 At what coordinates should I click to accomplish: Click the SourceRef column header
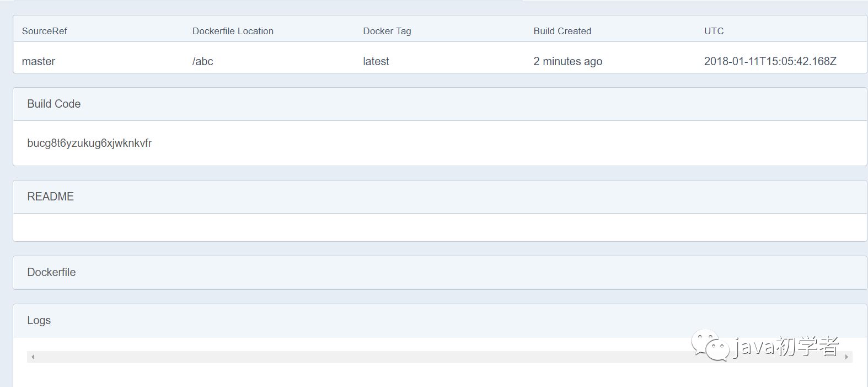point(44,31)
